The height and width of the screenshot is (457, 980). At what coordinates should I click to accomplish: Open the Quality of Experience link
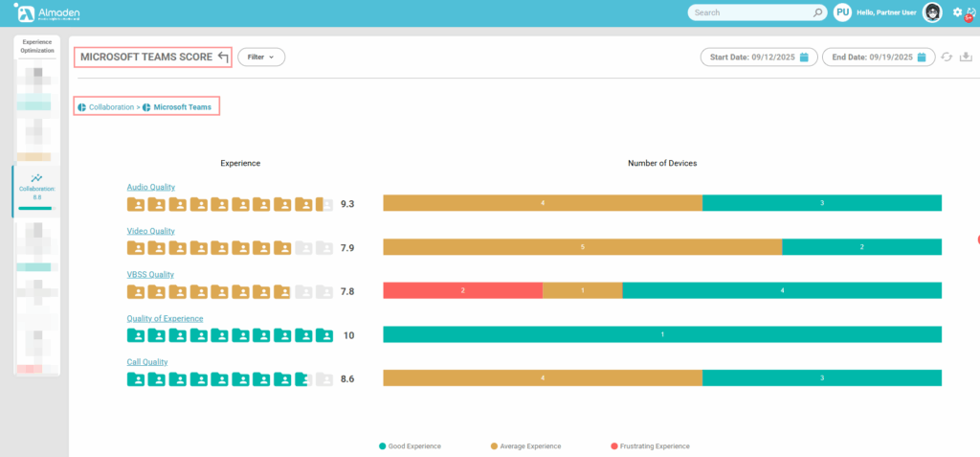pyautogui.click(x=165, y=318)
